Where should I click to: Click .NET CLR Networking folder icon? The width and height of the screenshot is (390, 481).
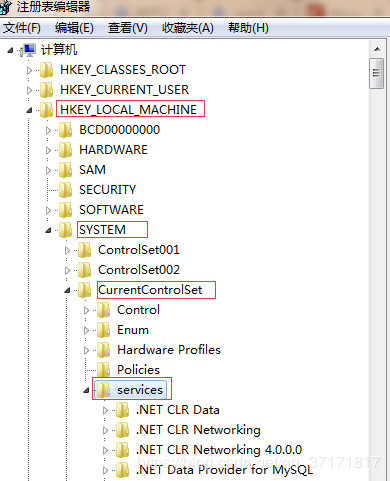click(123, 430)
